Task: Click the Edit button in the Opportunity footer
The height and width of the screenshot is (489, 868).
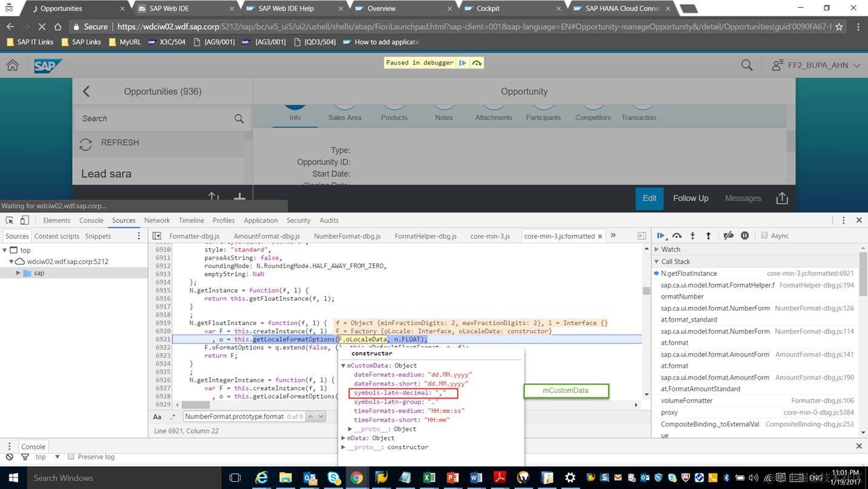Action: (x=649, y=198)
